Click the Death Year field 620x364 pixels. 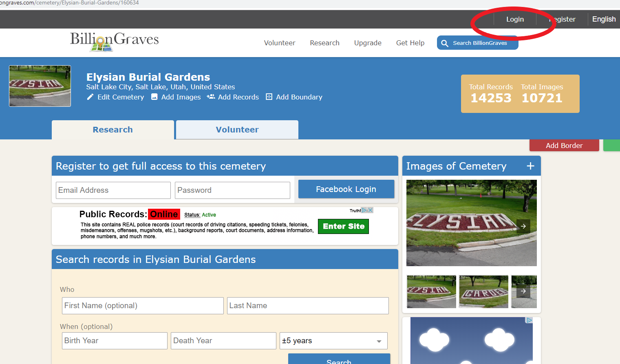point(223,341)
